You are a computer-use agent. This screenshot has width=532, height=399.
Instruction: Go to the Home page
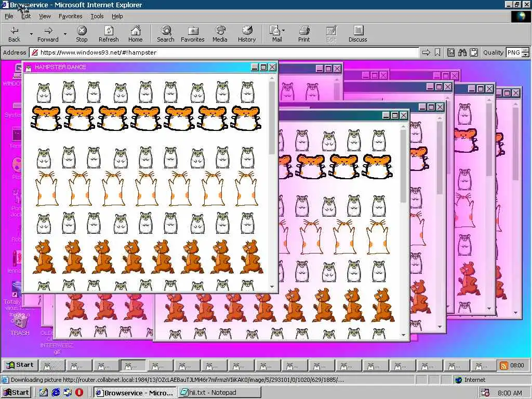pyautogui.click(x=136, y=34)
